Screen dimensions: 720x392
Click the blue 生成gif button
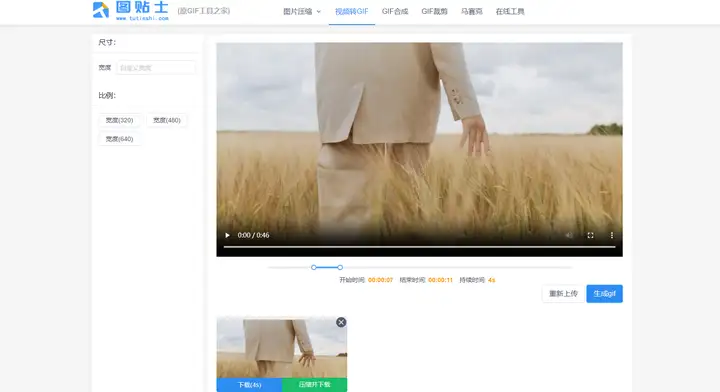604,294
